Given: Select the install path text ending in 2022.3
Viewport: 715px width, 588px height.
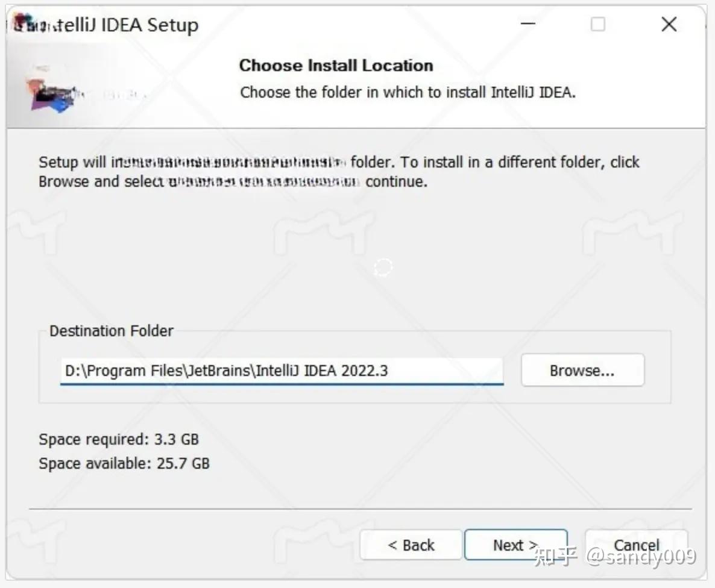Looking at the screenshot, I should (x=227, y=371).
